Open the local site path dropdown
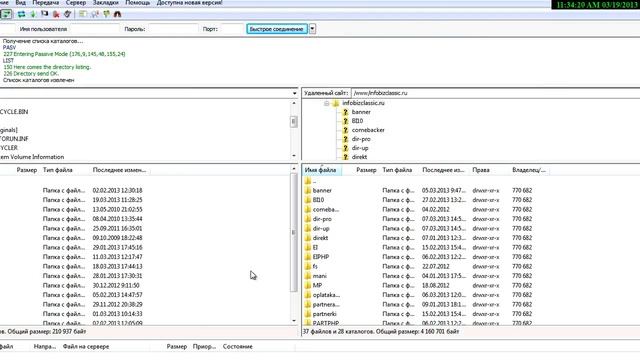Screen dimensions: 640x360 [x=294, y=93]
